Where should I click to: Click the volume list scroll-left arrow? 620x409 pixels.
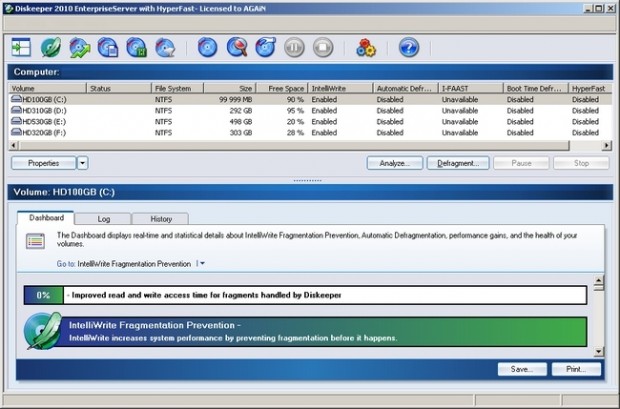click(14, 146)
